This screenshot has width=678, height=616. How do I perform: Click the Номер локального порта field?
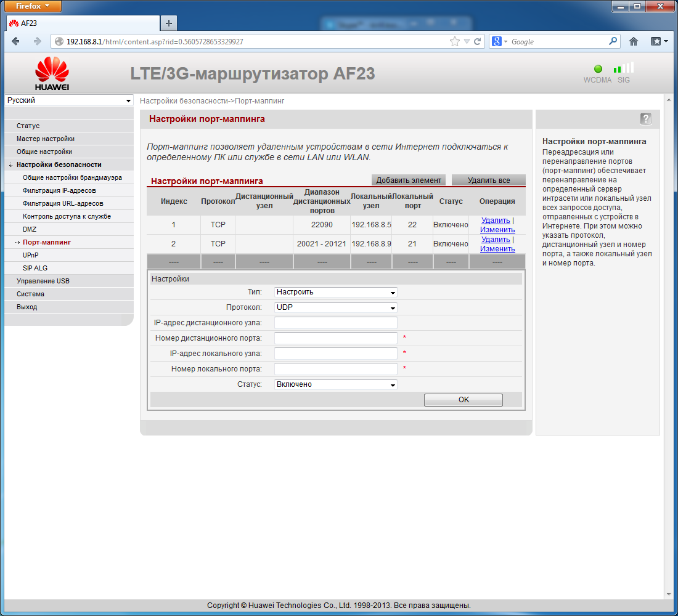pyautogui.click(x=335, y=369)
